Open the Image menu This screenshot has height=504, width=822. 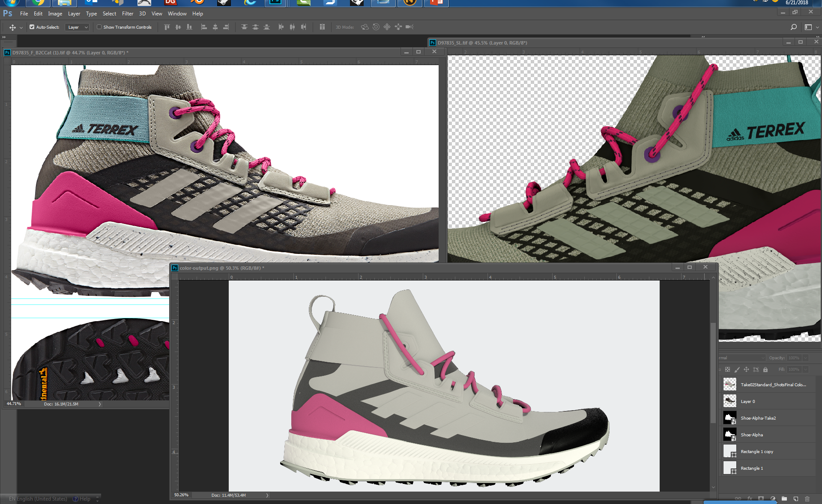[55, 14]
